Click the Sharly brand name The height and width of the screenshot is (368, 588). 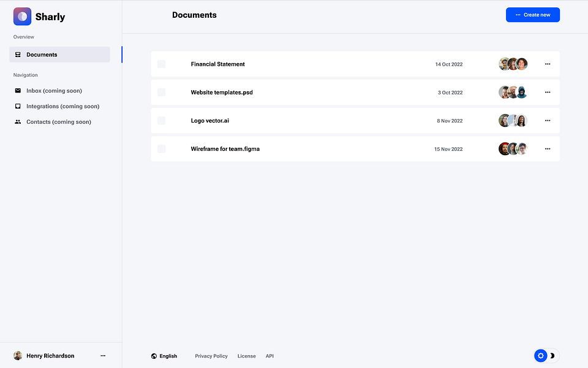(x=50, y=17)
